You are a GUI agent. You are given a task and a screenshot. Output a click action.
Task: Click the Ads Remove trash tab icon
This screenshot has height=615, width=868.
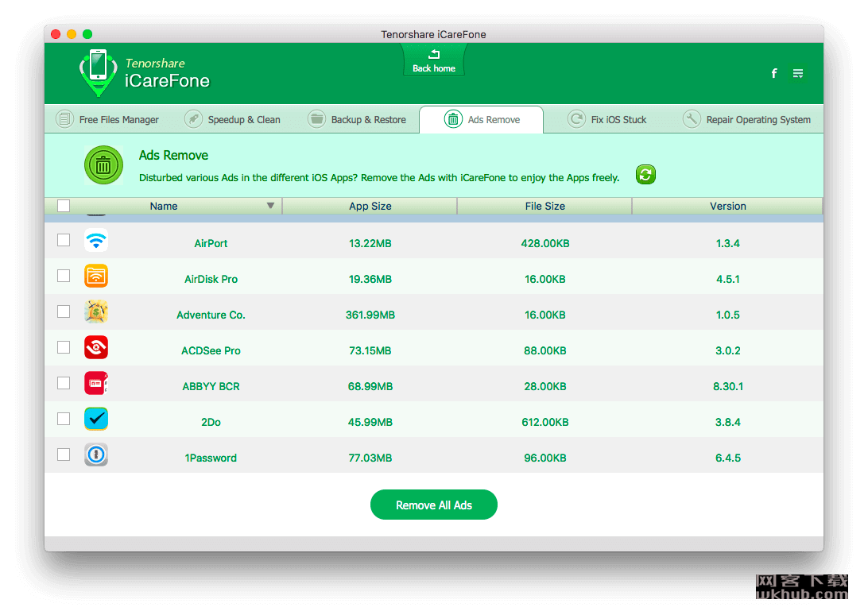[453, 119]
